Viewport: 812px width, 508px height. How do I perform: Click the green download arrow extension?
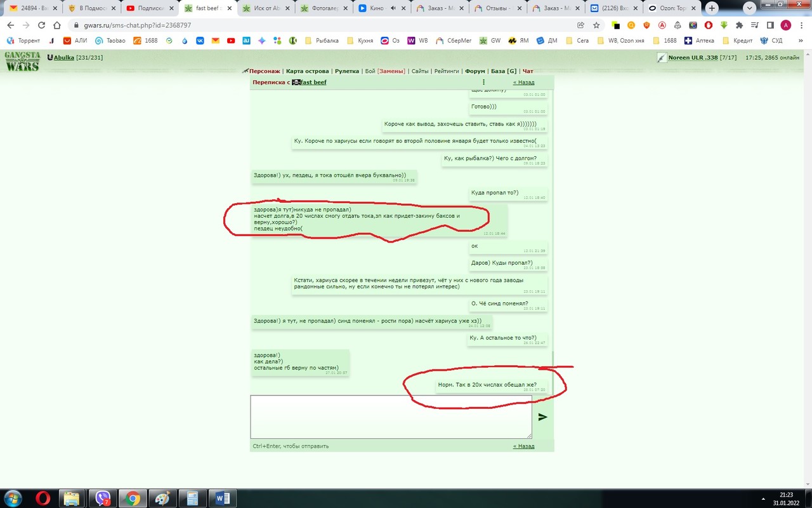point(724,25)
